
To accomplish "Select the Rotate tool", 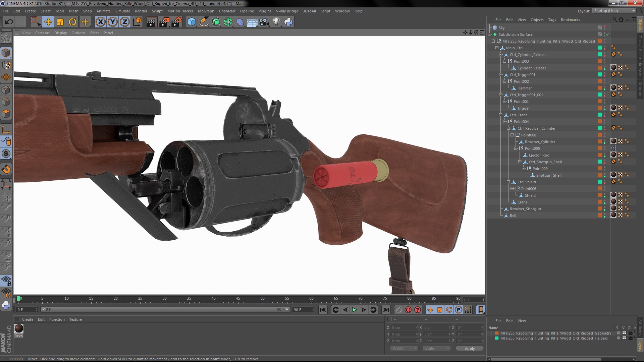I will (72, 22).
